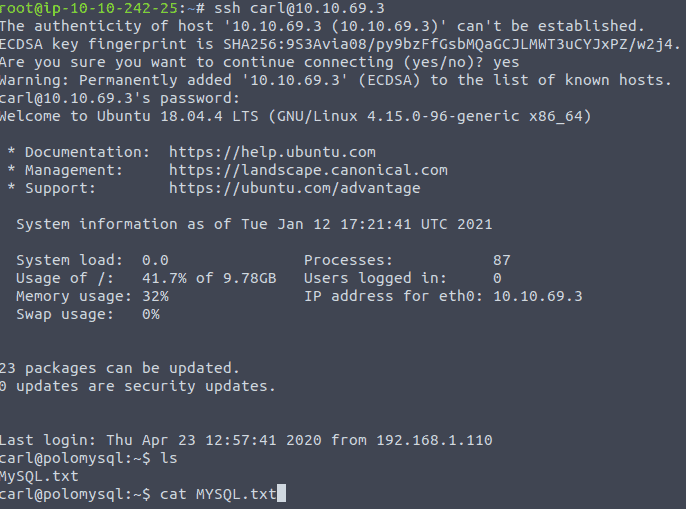Click the Memory usage 32% value
686x509 pixels.
point(155,296)
